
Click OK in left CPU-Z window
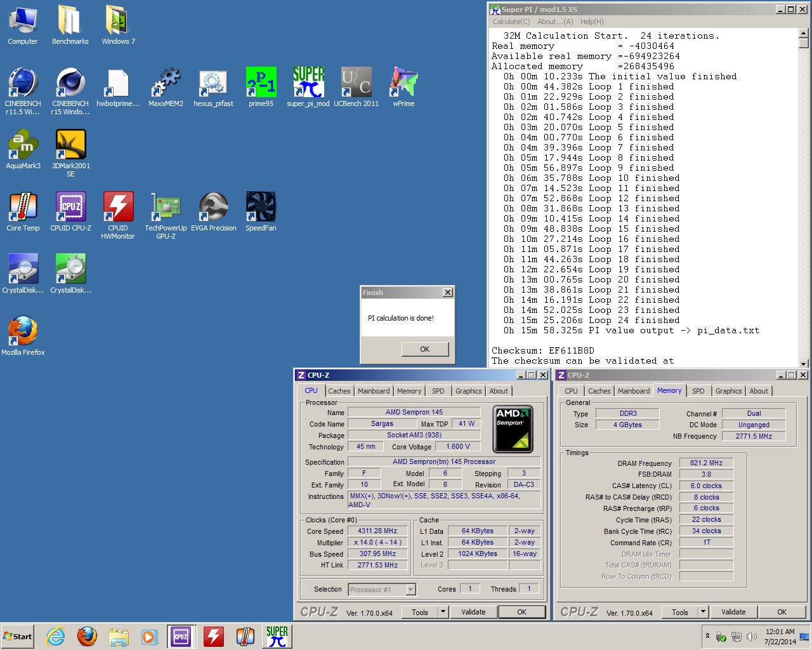click(x=521, y=613)
